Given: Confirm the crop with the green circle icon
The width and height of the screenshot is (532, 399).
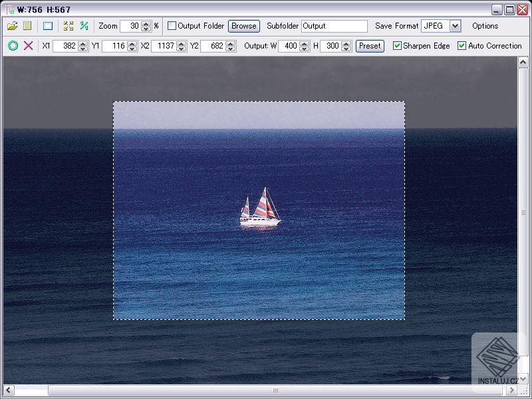Looking at the screenshot, I should coord(13,45).
